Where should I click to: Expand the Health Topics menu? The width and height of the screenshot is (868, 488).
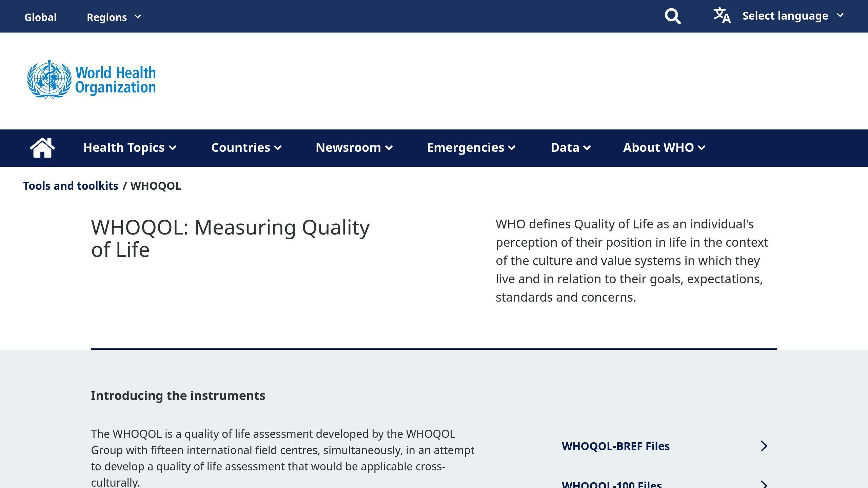(130, 148)
